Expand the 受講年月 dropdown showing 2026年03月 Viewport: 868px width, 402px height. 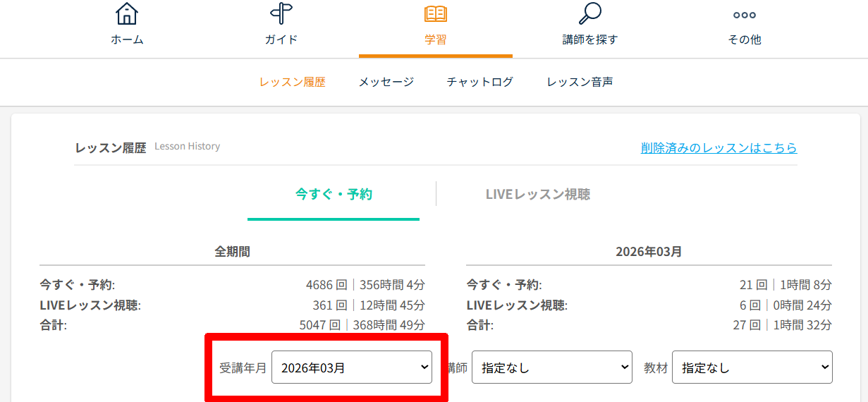coord(351,367)
